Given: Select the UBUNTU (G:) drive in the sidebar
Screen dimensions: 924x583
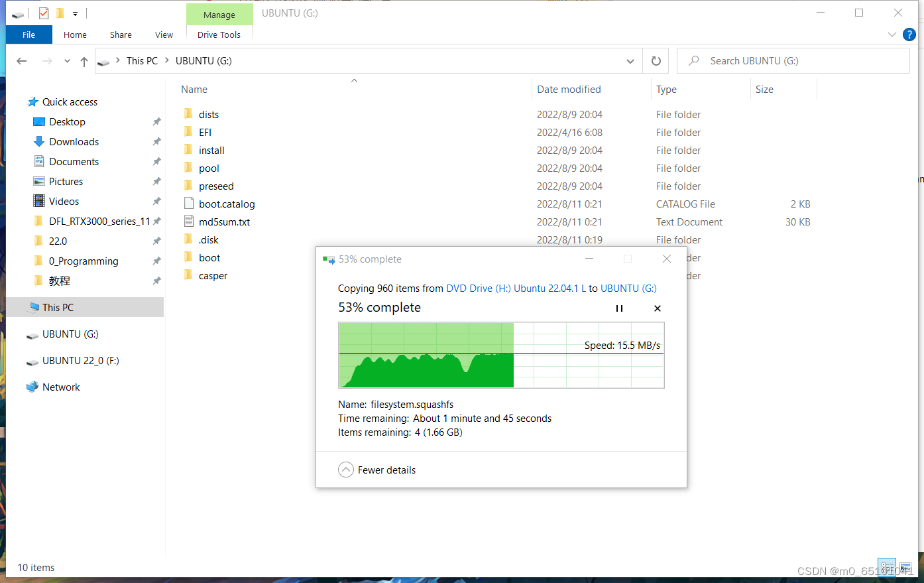Looking at the screenshot, I should pyautogui.click(x=70, y=334).
